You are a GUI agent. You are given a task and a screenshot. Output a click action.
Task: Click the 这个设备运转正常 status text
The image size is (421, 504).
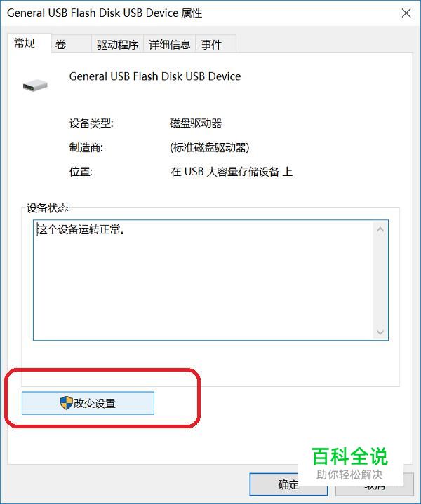[81, 229]
